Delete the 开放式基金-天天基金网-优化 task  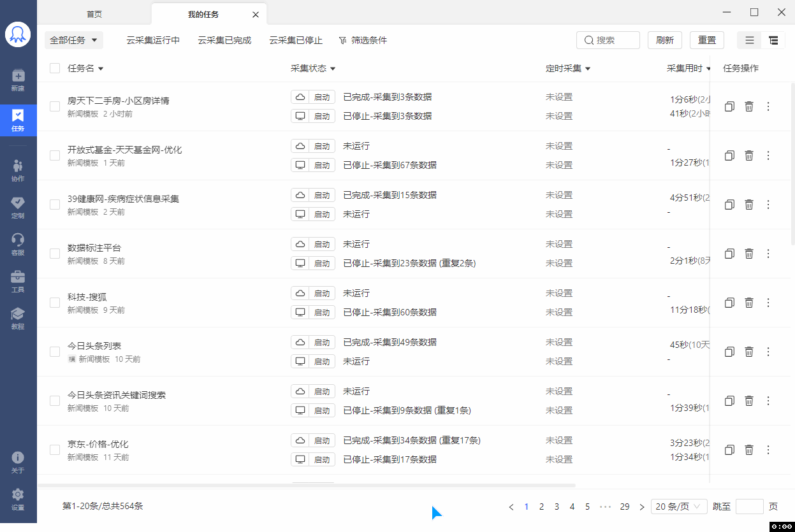click(x=749, y=155)
